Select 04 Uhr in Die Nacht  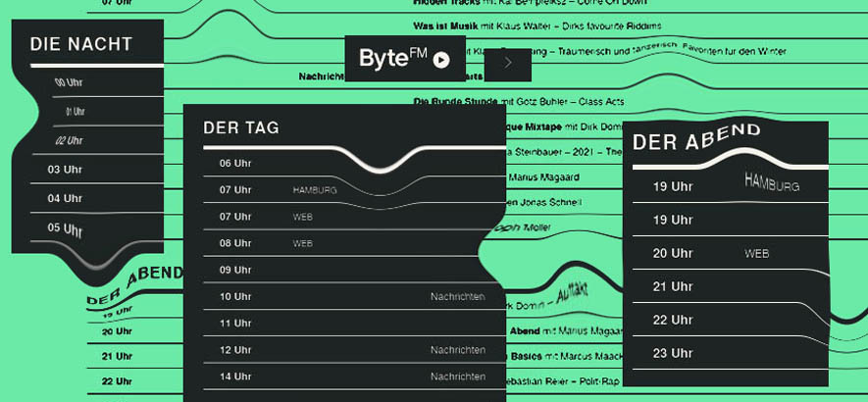click(65, 198)
